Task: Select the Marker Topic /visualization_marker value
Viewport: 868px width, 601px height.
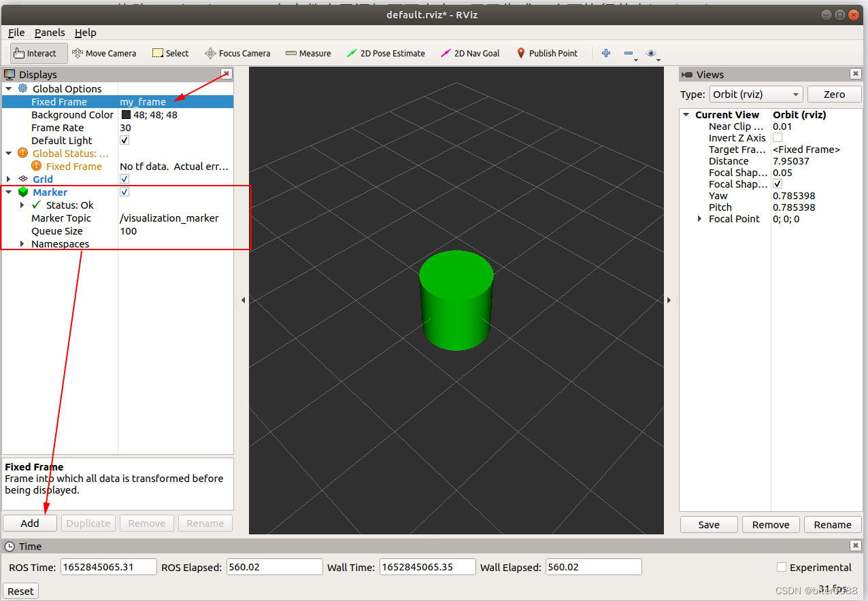Action: click(169, 218)
